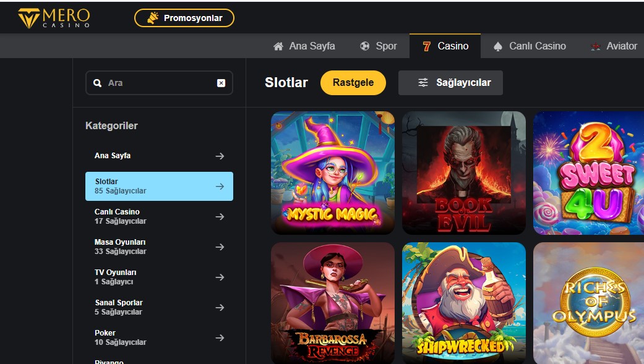The width and height of the screenshot is (644, 364).
Task: Switch to the Casino tab
Action: pos(445,46)
